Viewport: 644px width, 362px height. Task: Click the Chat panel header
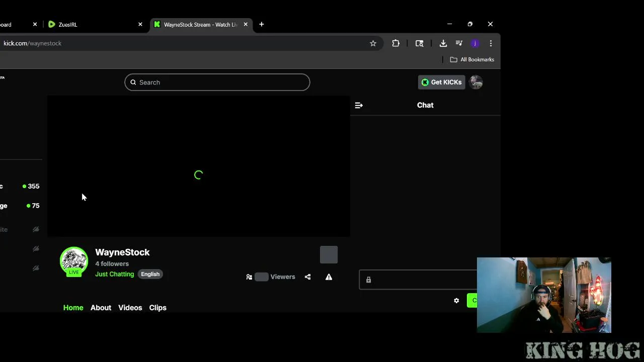click(425, 105)
